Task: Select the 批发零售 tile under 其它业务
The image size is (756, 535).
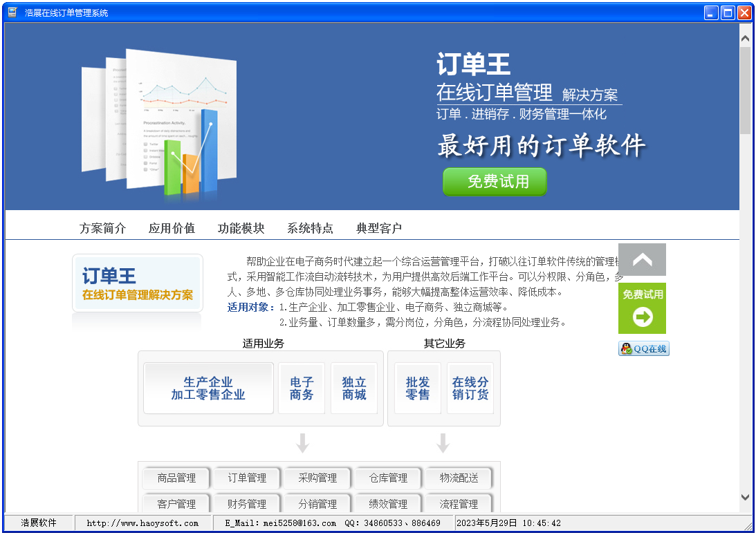Action: (x=417, y=390)
